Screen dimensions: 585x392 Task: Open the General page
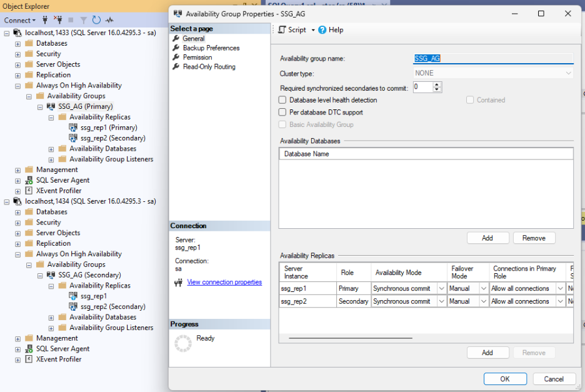coord(194,39)
